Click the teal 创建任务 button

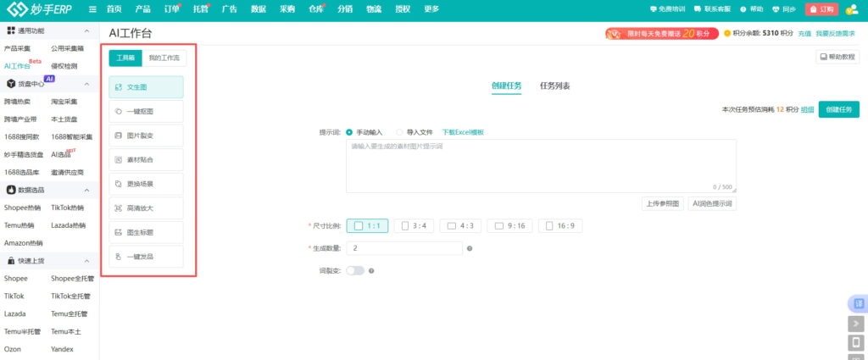pos(839,109)
